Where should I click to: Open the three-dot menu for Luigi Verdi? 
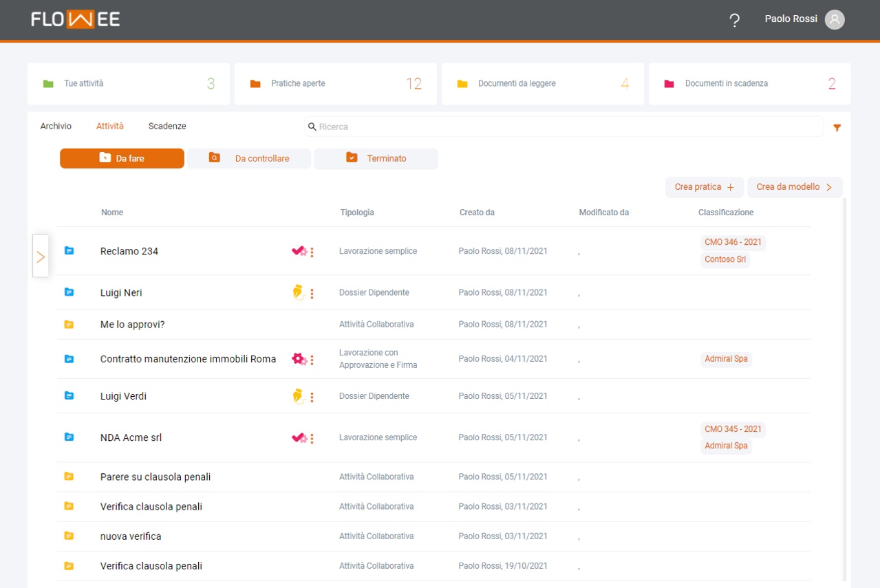tap(312, 397)
